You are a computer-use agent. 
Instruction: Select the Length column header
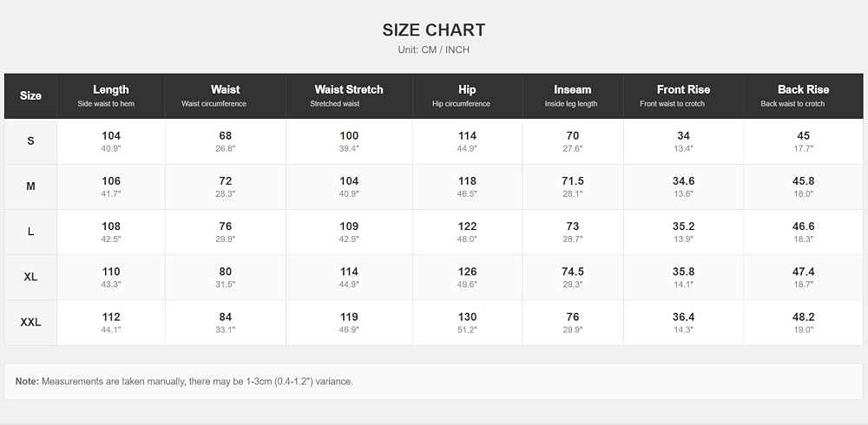click(x=111, y=95)
